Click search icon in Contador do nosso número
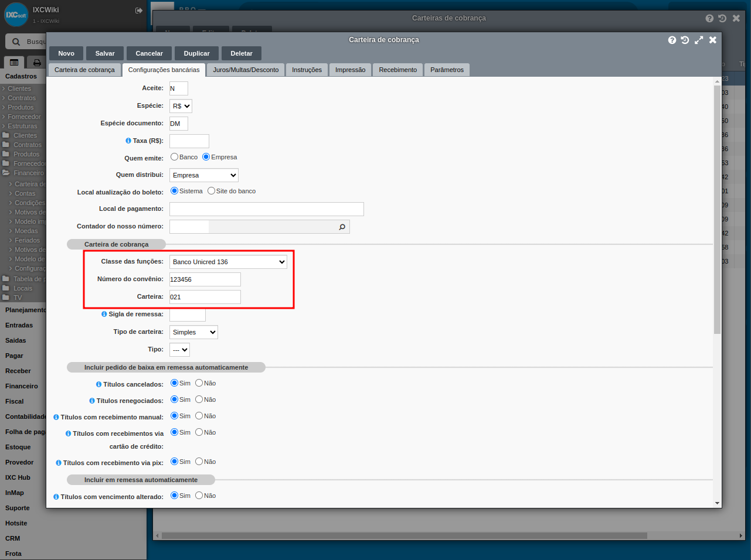 pos(342,227)
